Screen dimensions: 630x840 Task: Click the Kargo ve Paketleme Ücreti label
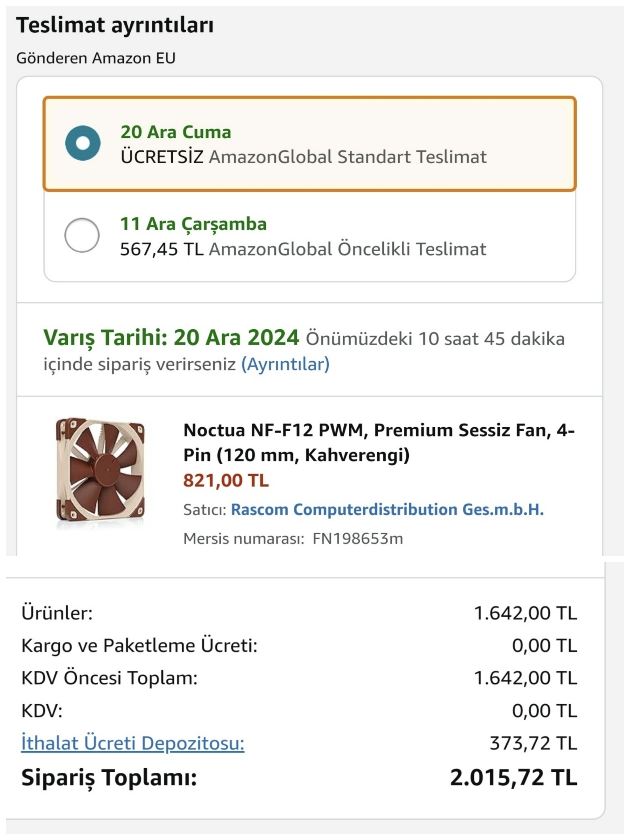tap(139, 645)
